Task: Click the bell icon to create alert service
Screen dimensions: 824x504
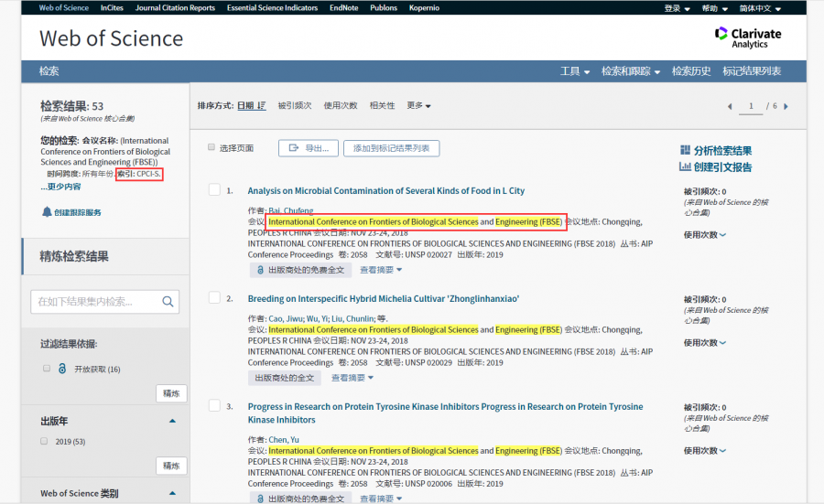Action: click(x=48, y=211)
